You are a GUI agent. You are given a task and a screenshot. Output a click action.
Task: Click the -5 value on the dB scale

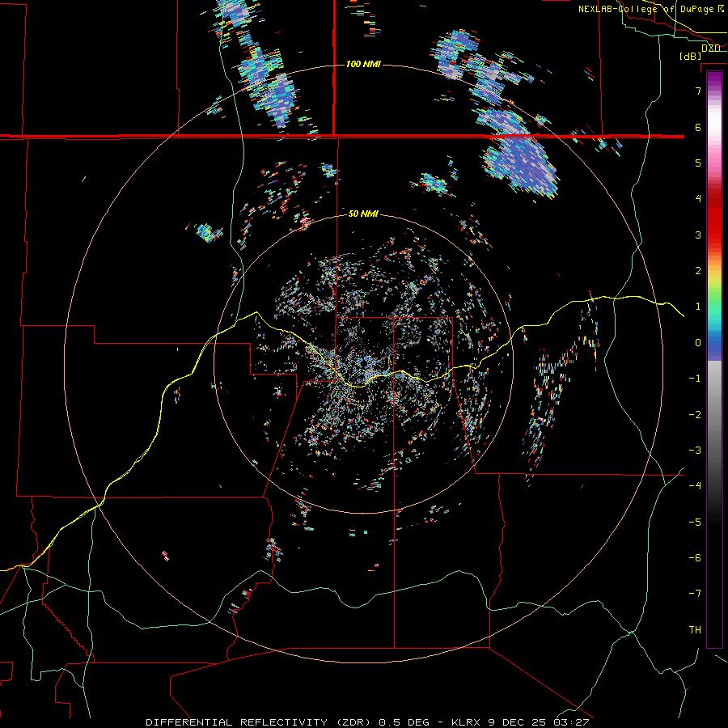(695, 522)
